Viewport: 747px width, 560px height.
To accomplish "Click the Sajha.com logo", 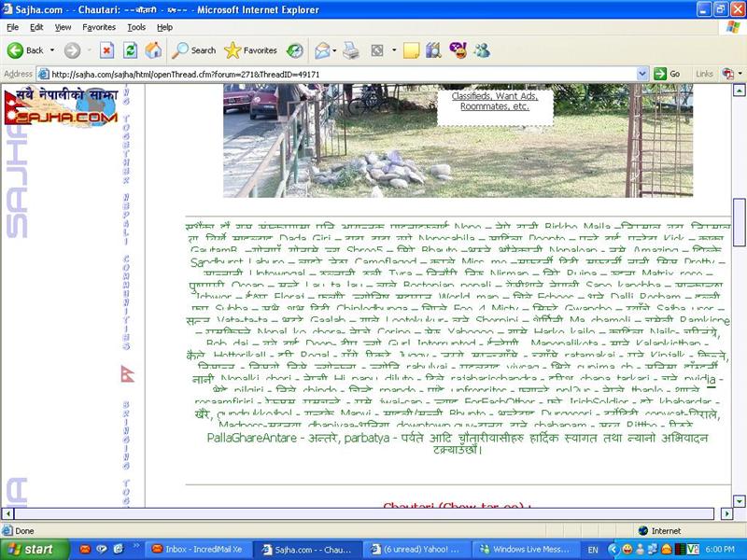I will [x=60, y=109].
